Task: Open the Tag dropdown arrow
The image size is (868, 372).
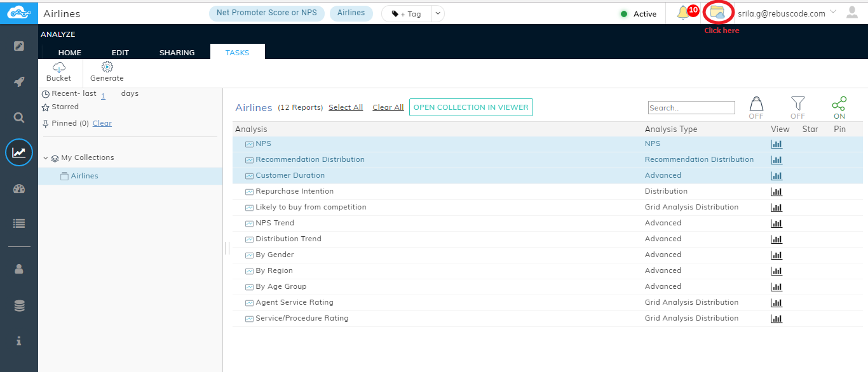Action: click(x=438, y=13)
